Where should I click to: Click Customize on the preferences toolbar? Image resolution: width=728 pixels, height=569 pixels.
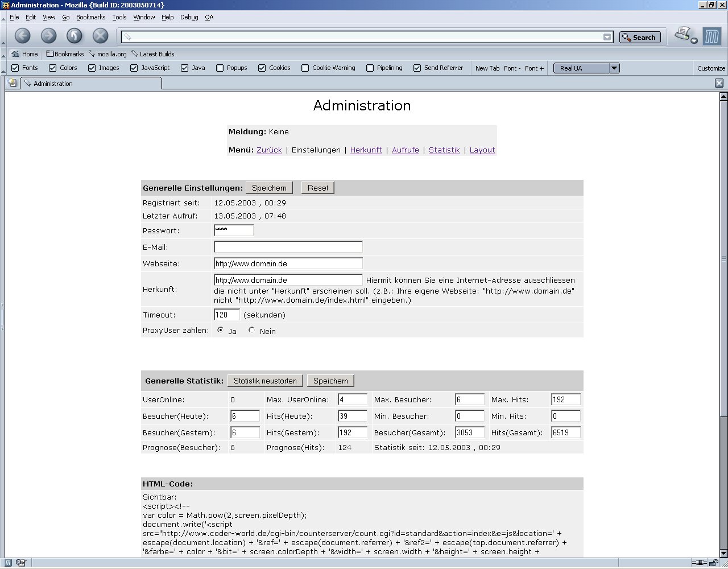[x=712, y=68]
